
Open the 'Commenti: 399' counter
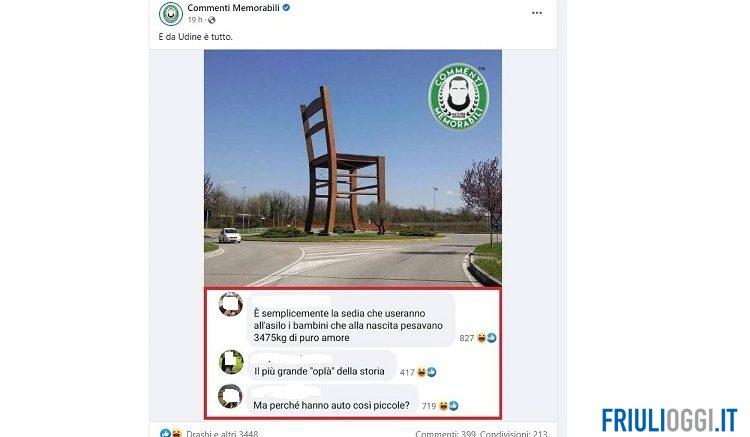point(445,433)
